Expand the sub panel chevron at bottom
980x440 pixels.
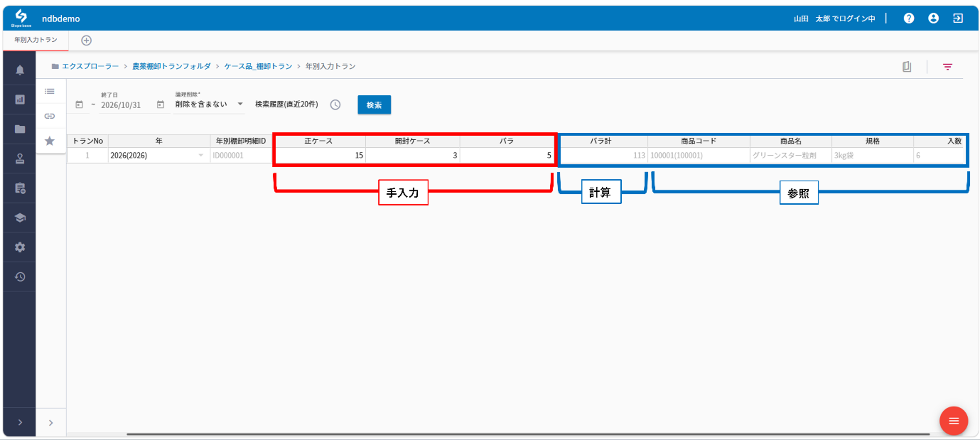[50, 423]
